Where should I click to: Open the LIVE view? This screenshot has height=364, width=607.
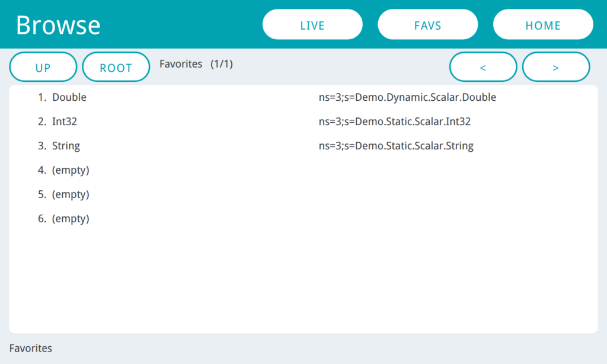click(312, 24)
